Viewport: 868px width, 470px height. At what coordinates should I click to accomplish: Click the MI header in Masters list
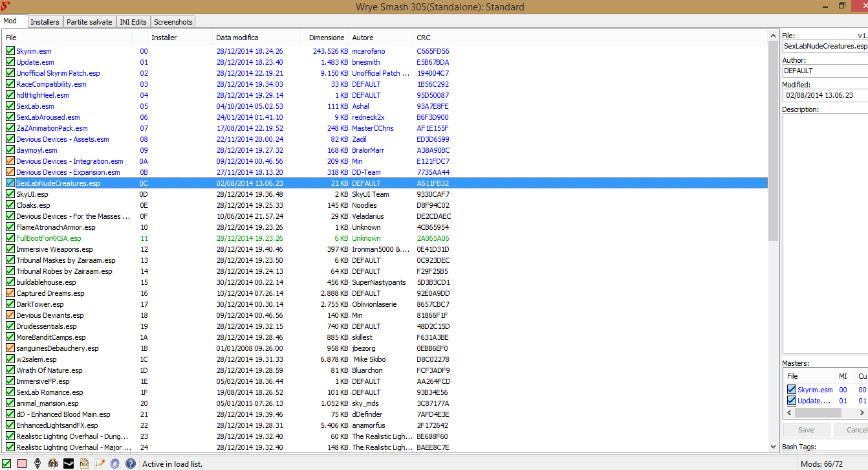pos(845,376)
